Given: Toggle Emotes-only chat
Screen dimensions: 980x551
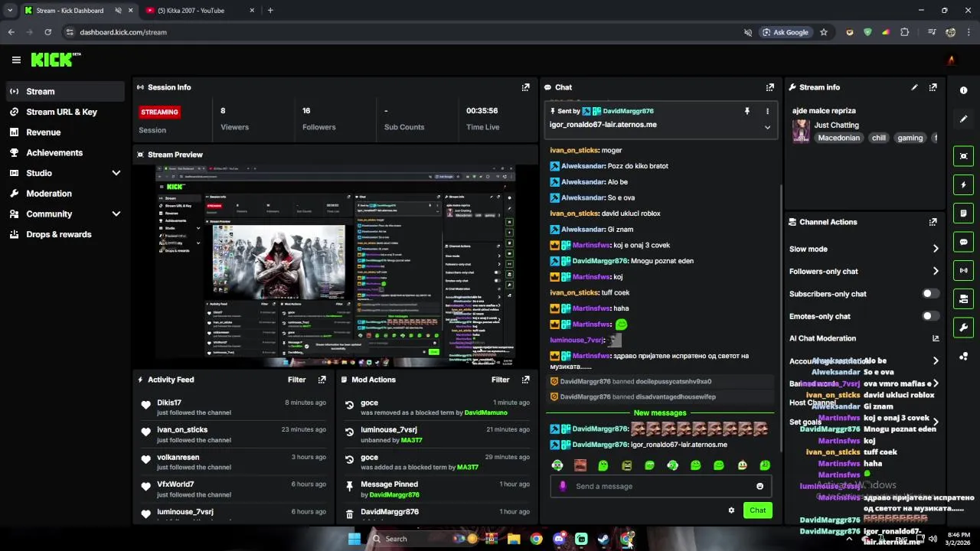Looking at the screenshot, I should (x=930, y=316).
